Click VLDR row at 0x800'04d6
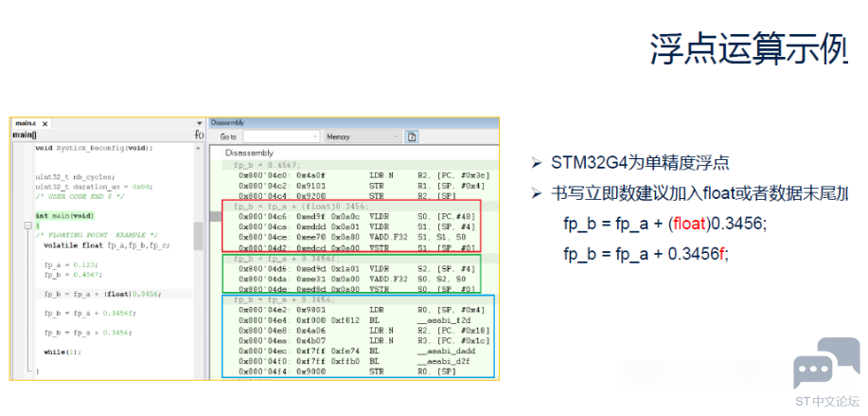 coord(357,269)
